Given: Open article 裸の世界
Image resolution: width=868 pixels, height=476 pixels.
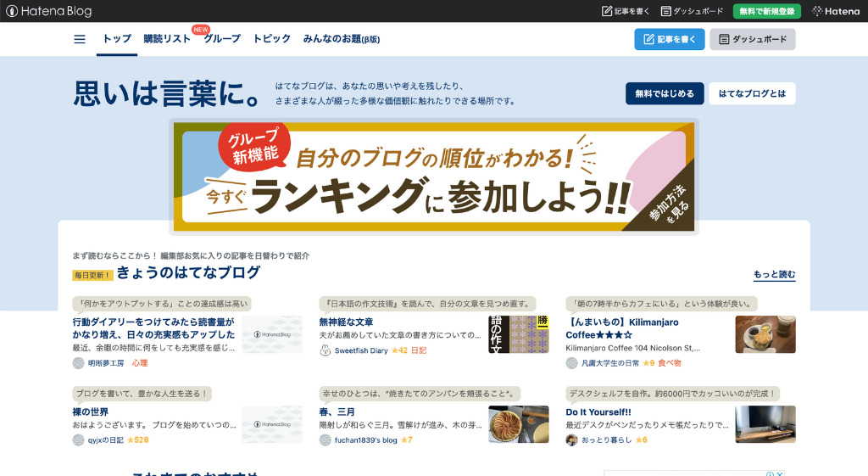Looking at the screenshot, I should click(90, 412).
